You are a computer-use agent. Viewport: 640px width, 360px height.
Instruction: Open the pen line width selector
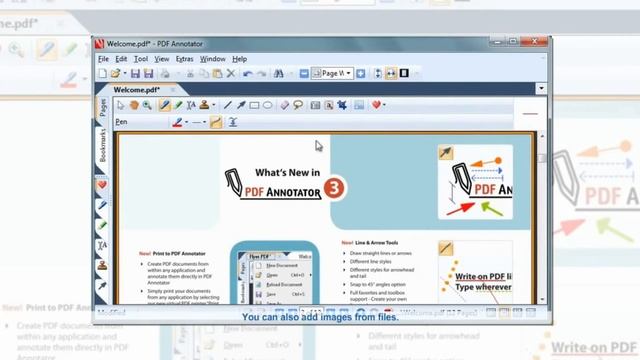click(x=199, y=122)
